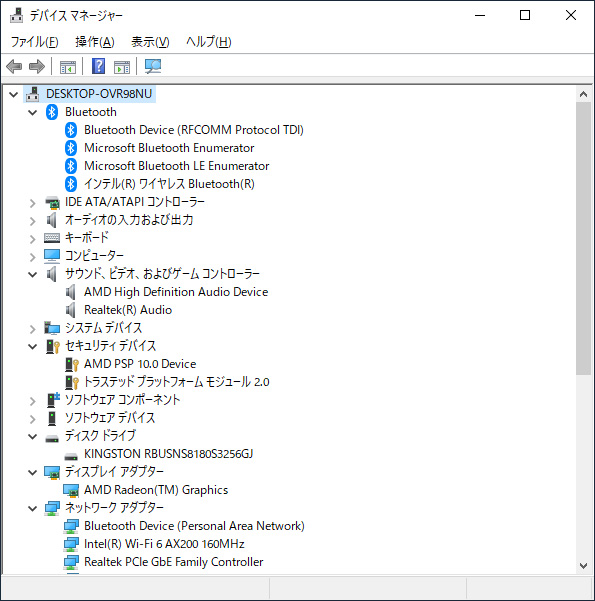Collapse the DESKTOP-OVR98NU root node

pos(14,94)
